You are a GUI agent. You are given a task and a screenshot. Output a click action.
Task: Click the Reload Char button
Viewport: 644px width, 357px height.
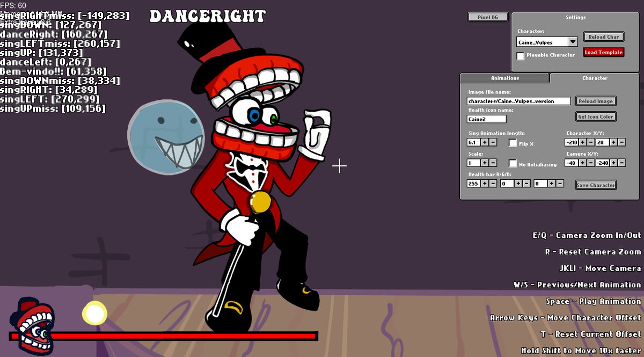(x=604, y=37)
